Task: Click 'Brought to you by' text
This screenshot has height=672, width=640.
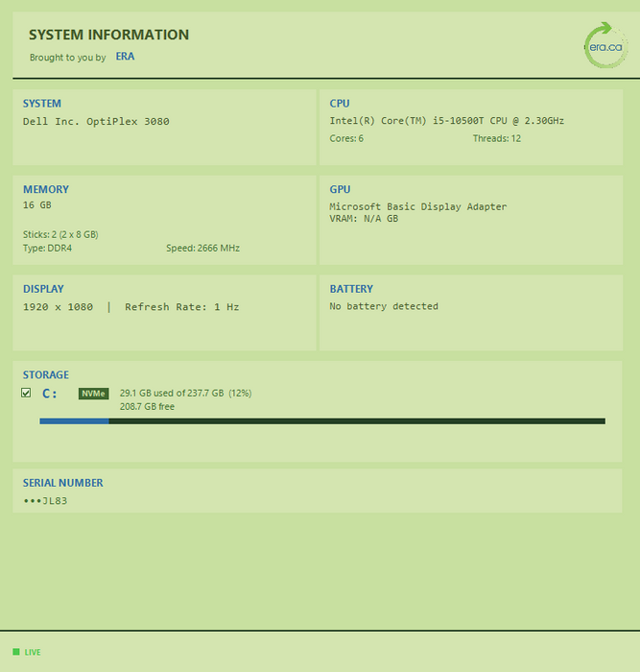Action: click(x=68, y=58)
